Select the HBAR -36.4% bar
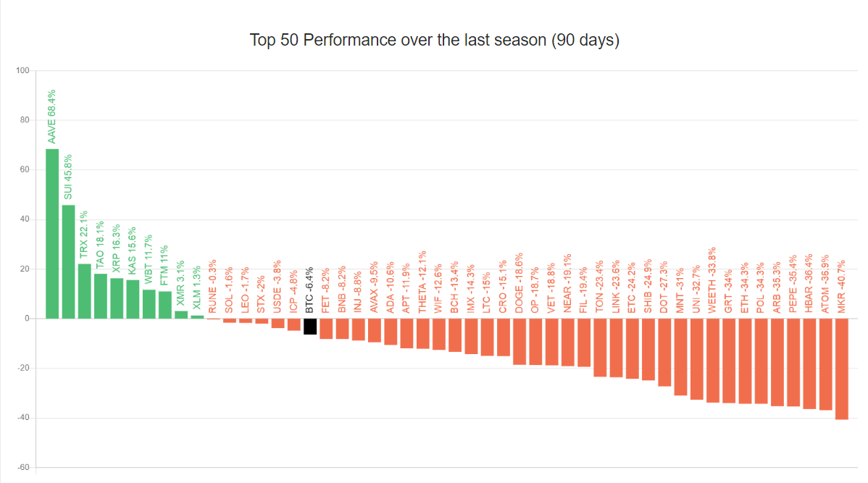The image size is (868, 483). coord(809,364)
